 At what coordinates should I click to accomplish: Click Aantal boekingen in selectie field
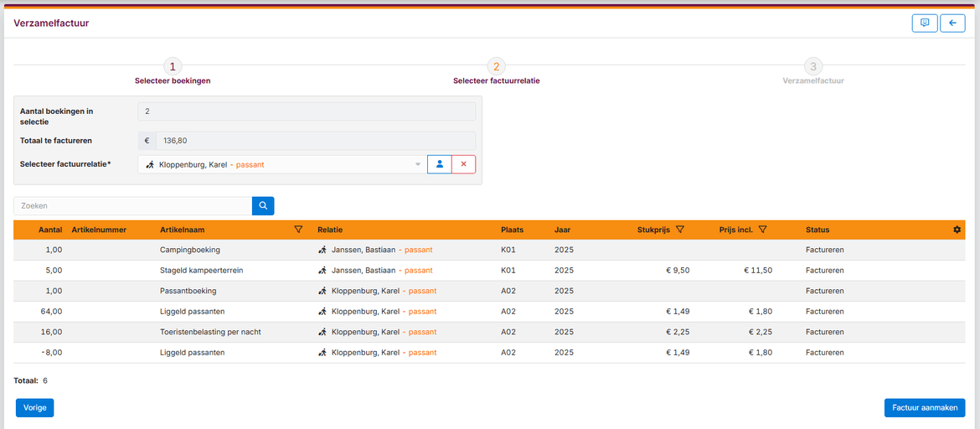click(307, 111)
